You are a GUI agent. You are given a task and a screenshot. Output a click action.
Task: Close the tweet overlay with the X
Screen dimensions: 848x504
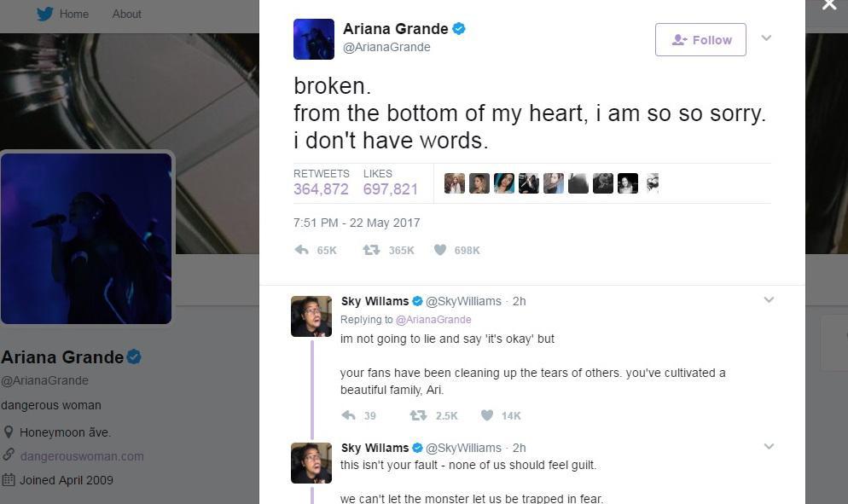829,5
